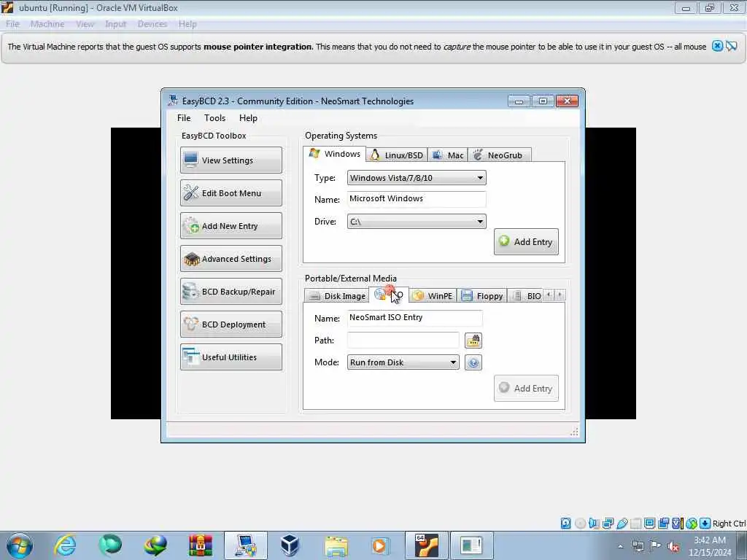The height and width of the screenshot is (560, 747).
Task: Click the don't-show-again icon on the notification bar
Action: tap(732, 46)
